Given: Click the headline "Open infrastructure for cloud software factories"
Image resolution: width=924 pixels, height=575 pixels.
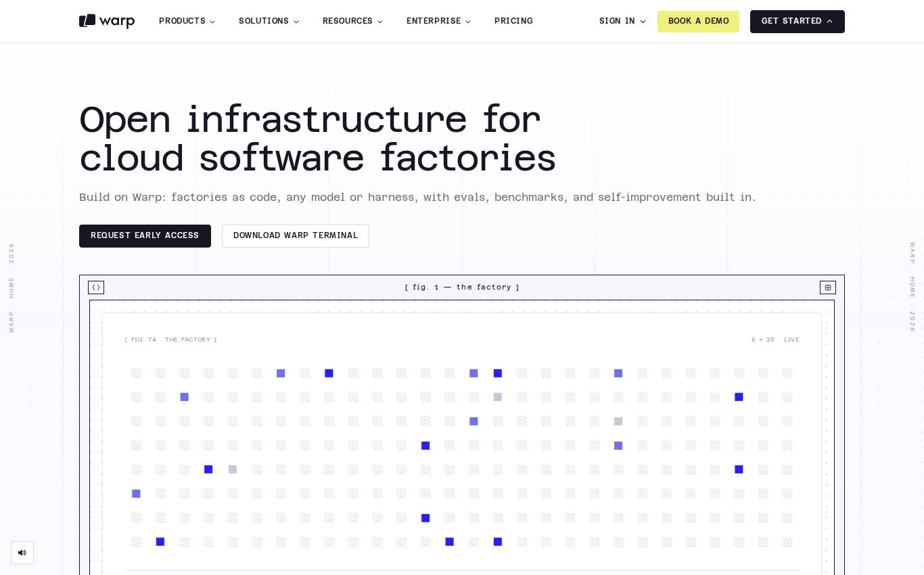Looking at the screenshot, I should pos(318,139).
